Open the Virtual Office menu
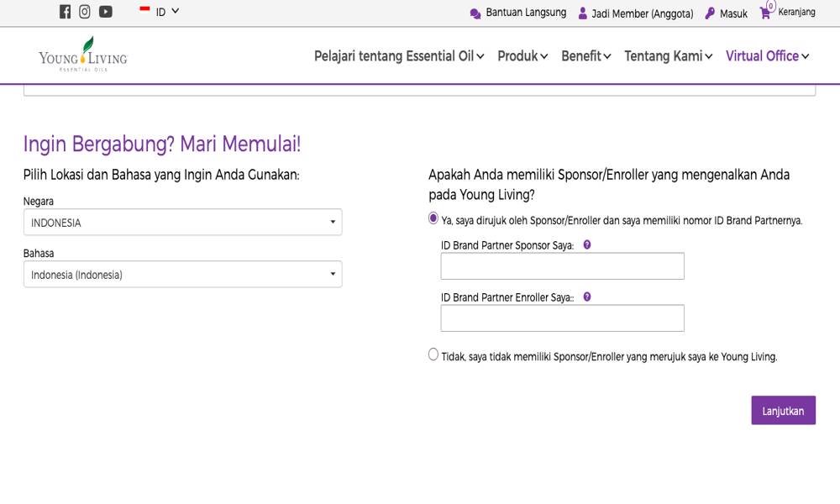This screenshot has width=840, height=504. pyautogui.click(x=767, y=55)
